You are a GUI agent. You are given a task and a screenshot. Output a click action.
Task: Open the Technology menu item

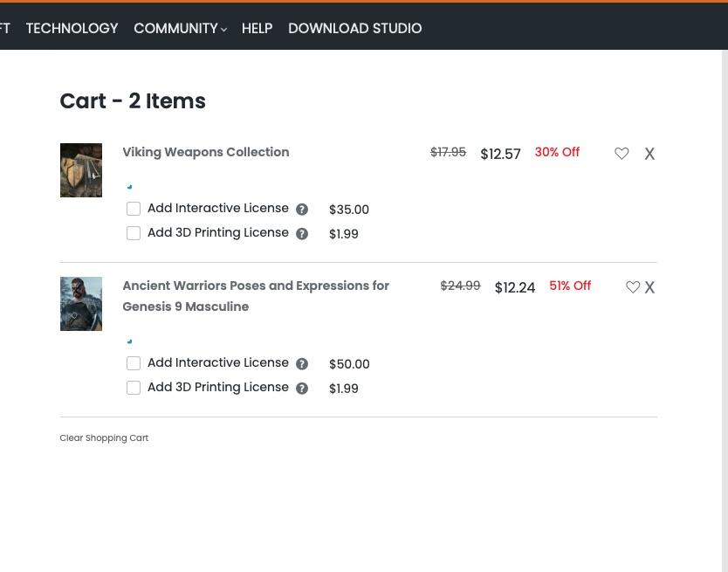click(x=72, y=29)
